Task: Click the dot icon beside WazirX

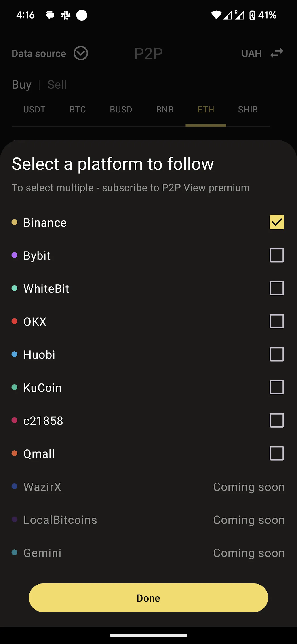Action: point(15,487)
